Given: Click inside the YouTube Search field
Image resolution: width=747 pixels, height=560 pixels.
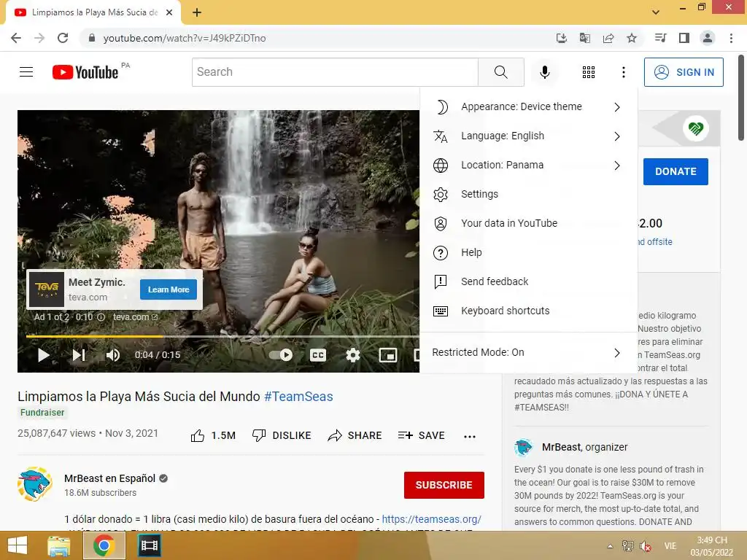Looking at the screenshot, I should 335,72.
